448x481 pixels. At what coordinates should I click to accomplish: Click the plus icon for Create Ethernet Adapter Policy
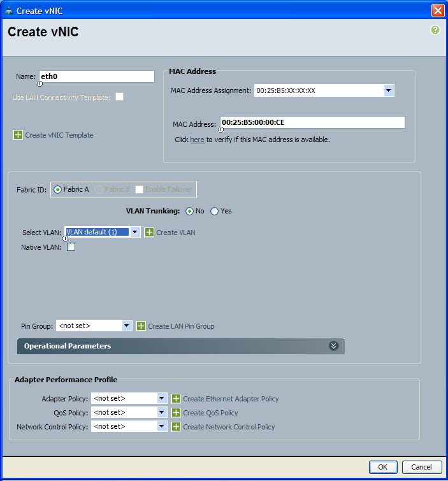click(x=176, y=398)
